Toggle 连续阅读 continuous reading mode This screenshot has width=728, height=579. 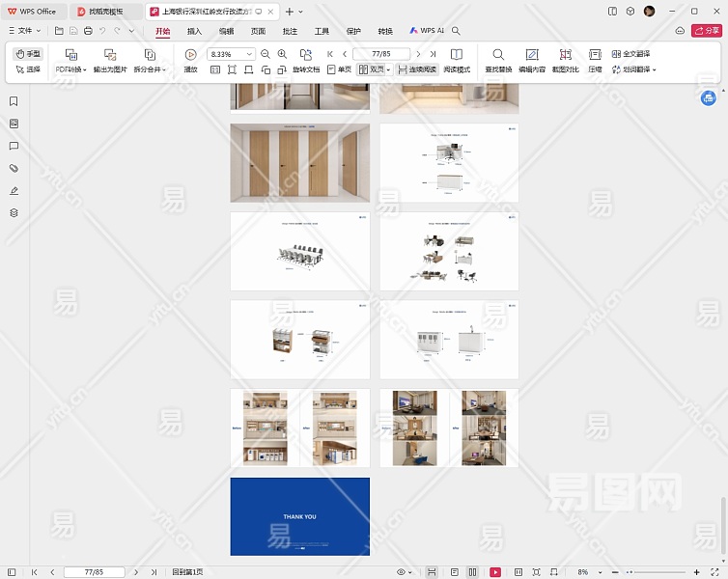[416, 69]
